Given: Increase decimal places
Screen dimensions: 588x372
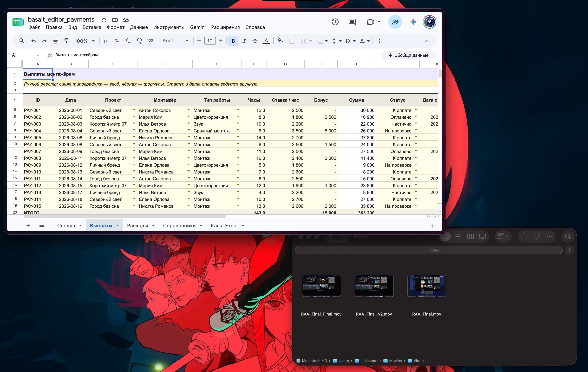Looking at the screenshot, I should click(139, 41).
